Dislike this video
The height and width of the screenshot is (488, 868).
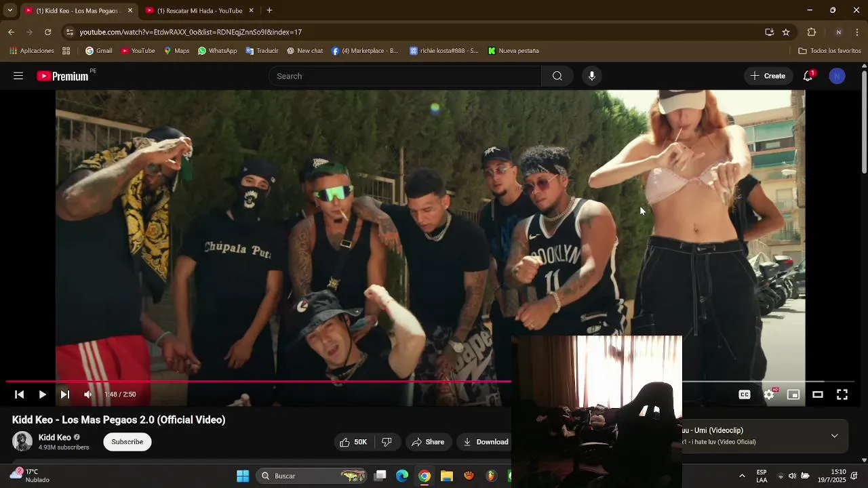pos(387,442)
